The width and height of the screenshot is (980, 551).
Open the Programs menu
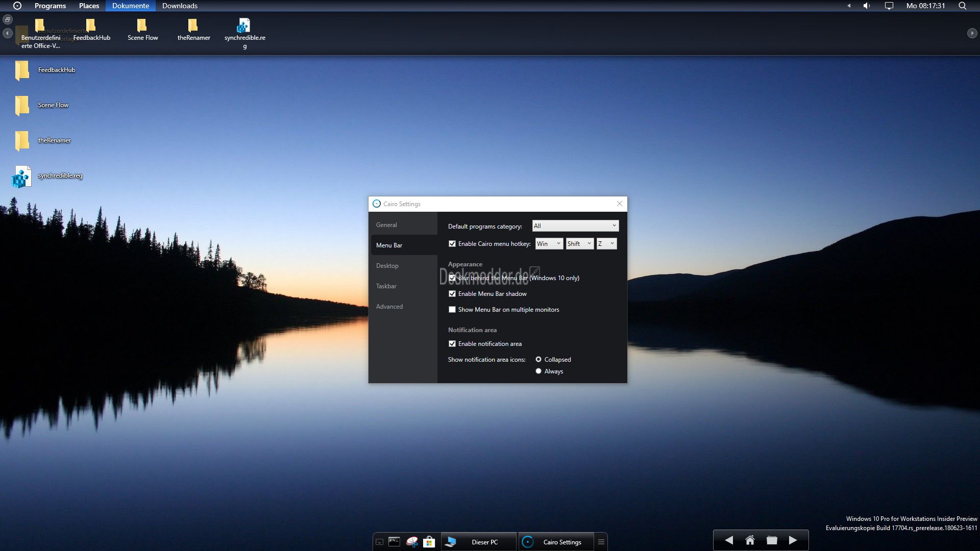[x=50, y=6]
